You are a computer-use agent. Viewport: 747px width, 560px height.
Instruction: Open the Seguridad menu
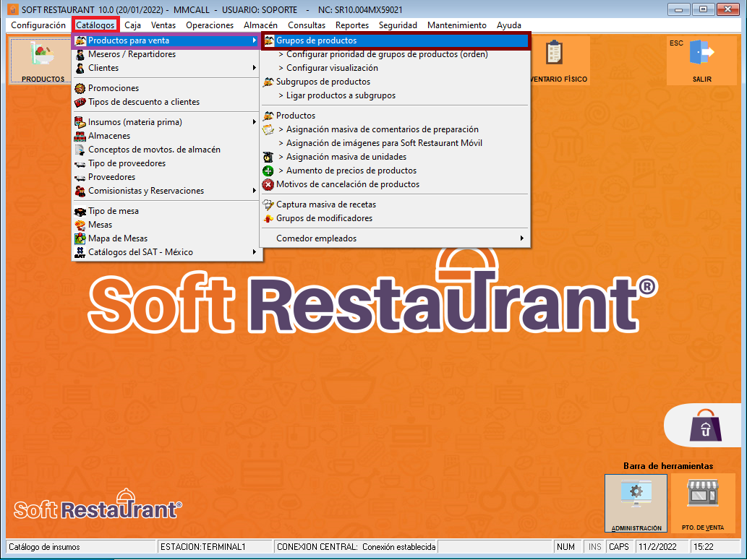pyautogui.click(x=398, y=25)
